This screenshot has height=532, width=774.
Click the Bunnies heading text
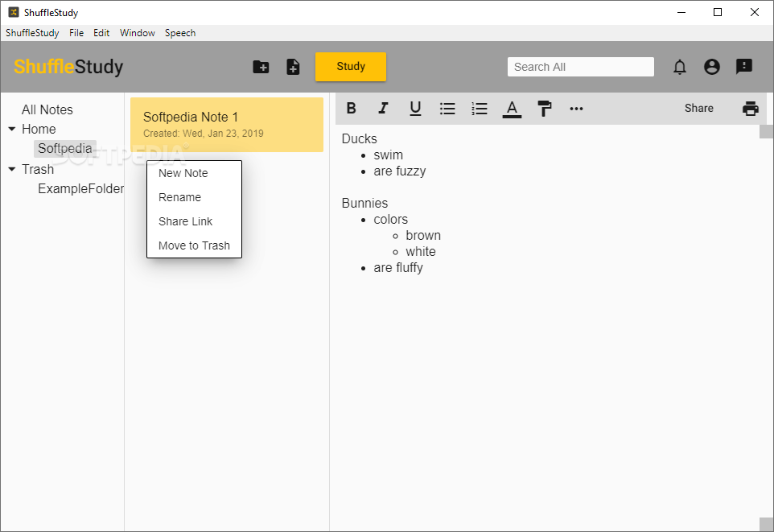(x=364, y=203)
